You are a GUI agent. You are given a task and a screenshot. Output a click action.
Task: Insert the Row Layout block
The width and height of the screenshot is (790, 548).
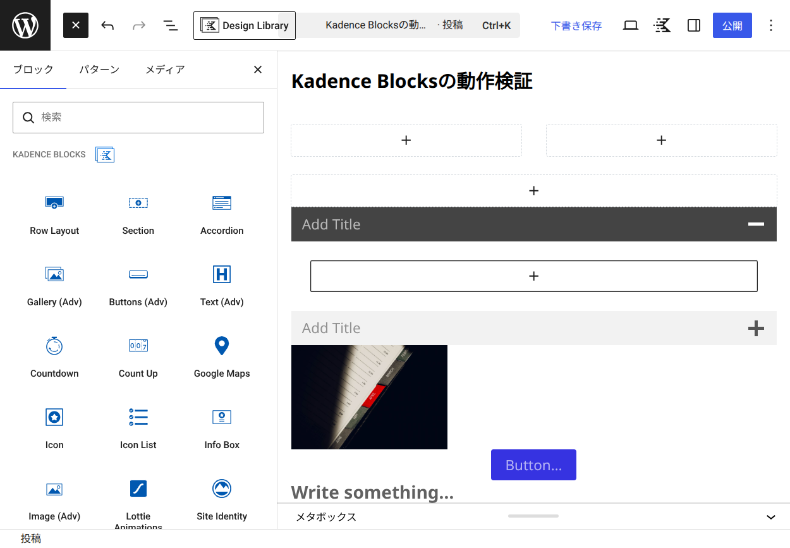(x=54, y=216)
